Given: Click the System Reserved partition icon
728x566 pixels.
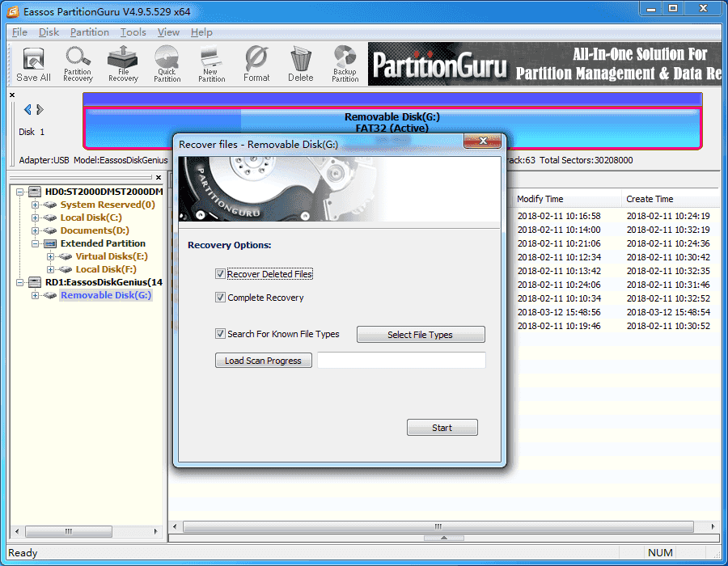Looking at the screenshot, I should (x=50, y=205).
